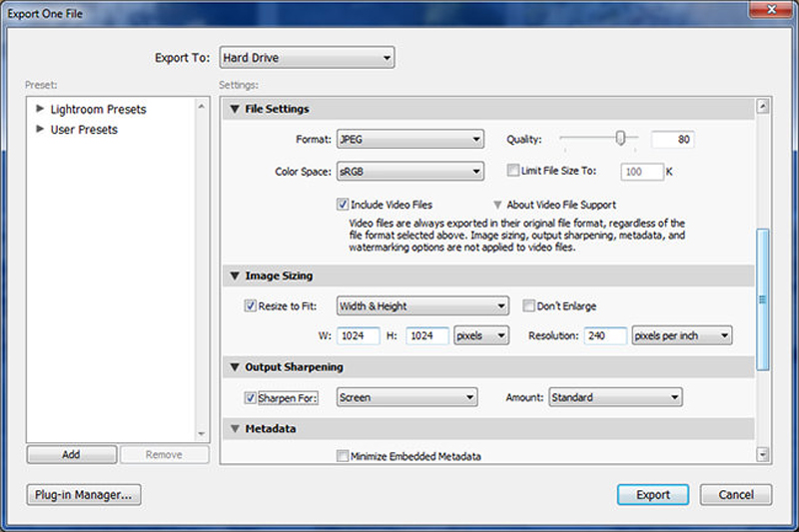Expand the Lightroom Presets folder
The image size is (799, 532).
pyautogui.click(x=40, y=109)
